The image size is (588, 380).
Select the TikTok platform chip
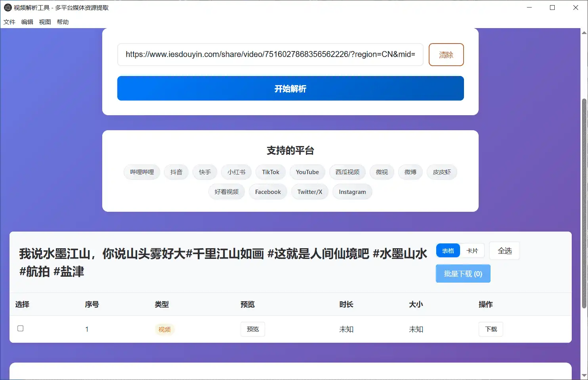[270, 172]
